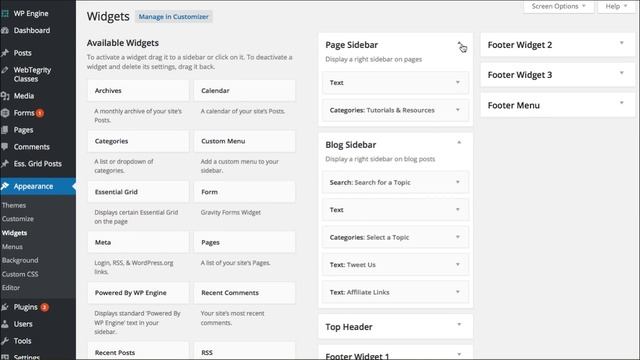Viewport: 640px width, 360px height.
Task: Click the Tools wrench icon
Action: (5, 341)
